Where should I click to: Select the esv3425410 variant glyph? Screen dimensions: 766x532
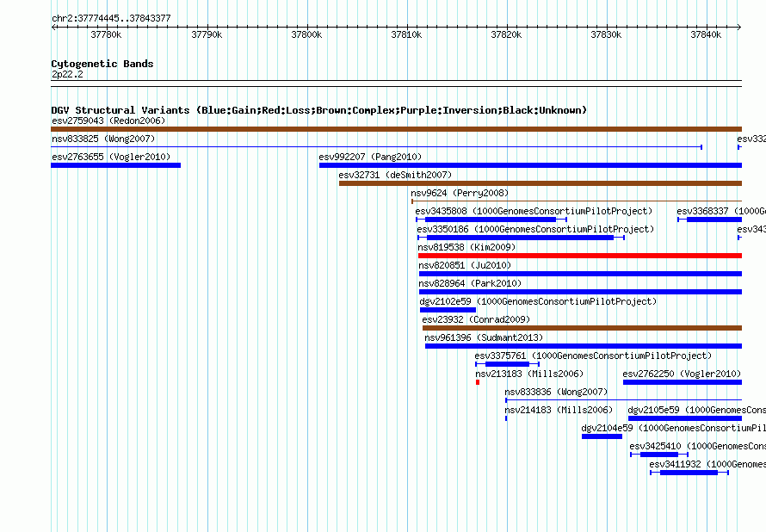pyautogui.click(x=659, y=455)
